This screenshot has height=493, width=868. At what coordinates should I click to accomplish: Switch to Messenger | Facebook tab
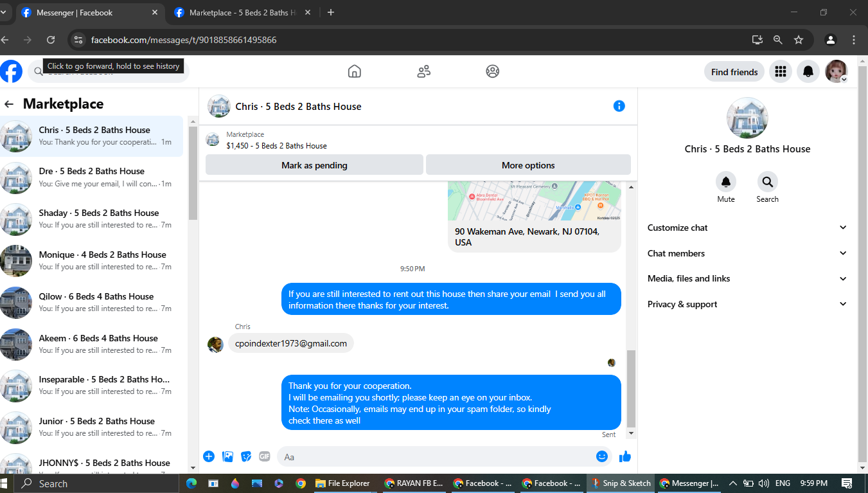(89, 13)
